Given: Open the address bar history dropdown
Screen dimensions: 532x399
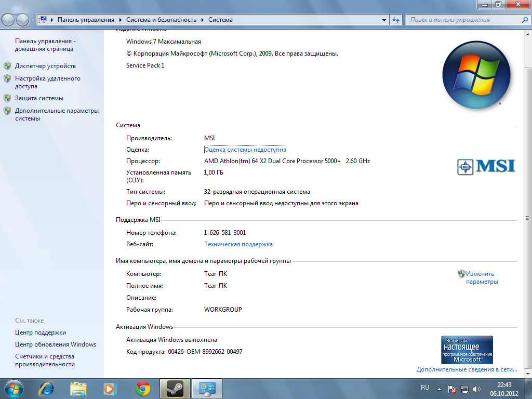Looking at the screenshot, I should pos(384,20).
